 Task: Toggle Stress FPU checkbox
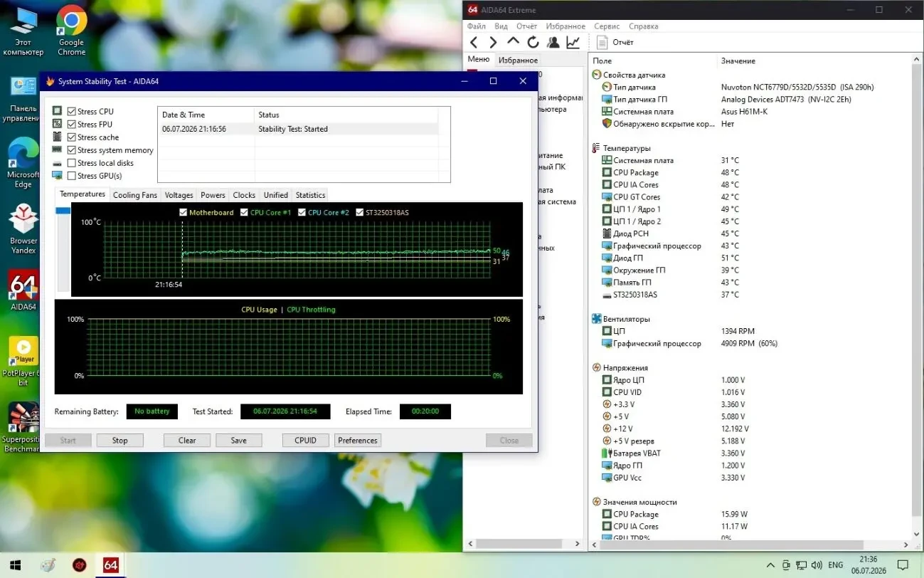[71, 125]
